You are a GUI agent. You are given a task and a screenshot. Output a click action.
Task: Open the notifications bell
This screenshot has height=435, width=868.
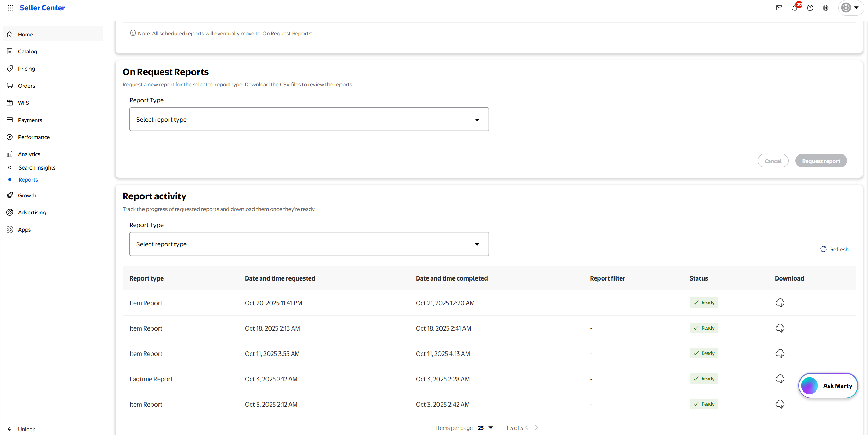pyautogui.click(x=795, y=8)
